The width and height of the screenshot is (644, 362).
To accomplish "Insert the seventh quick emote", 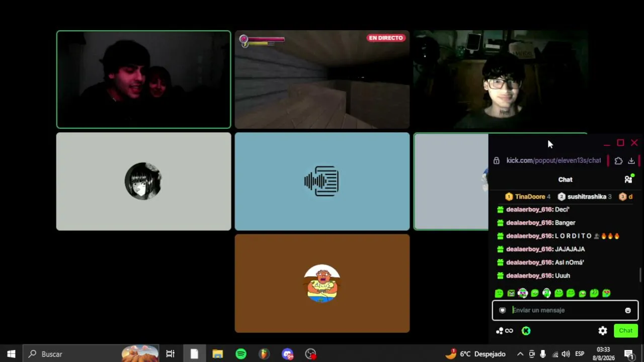I will (x=571, y=293).
